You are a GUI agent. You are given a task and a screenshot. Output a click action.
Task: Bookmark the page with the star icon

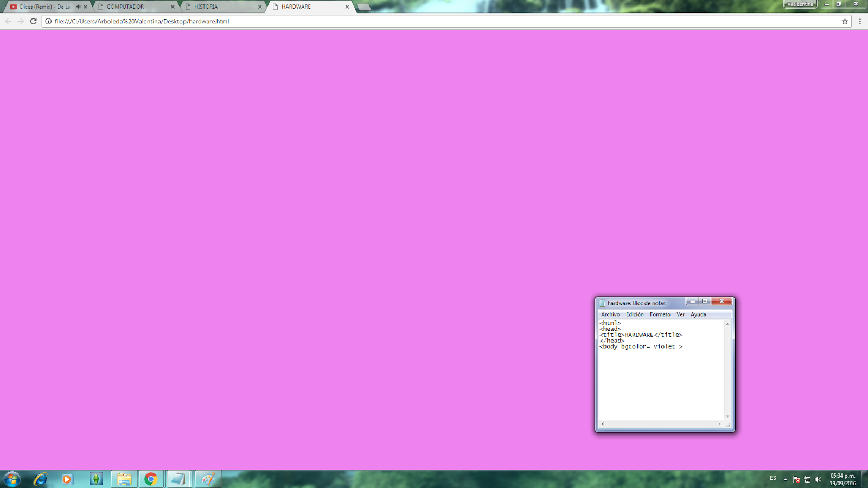tap(845, 22)
